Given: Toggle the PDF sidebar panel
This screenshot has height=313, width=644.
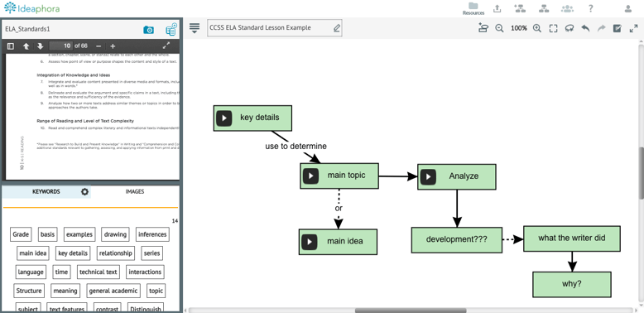Looking at the screenshot, I should (x=11, y=46).
